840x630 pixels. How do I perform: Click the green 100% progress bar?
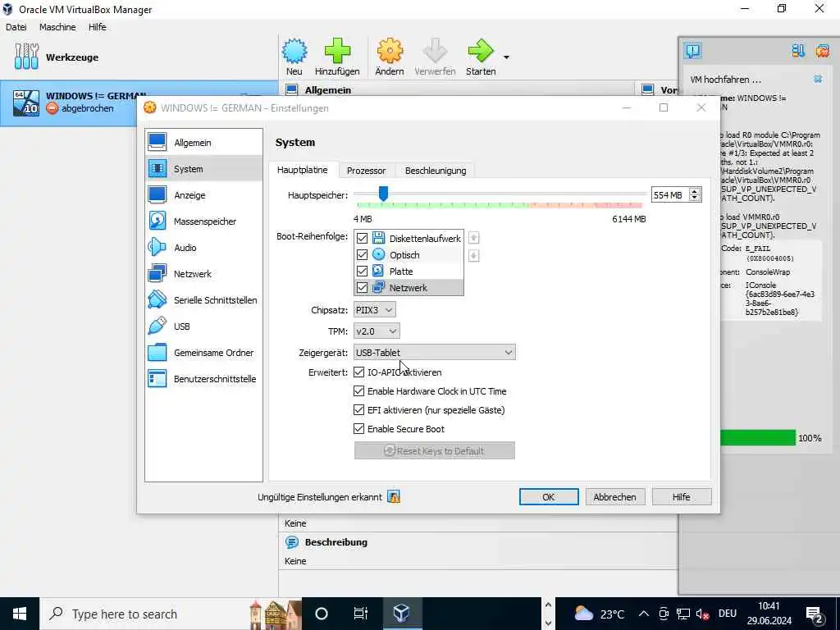tap(758, 438)
